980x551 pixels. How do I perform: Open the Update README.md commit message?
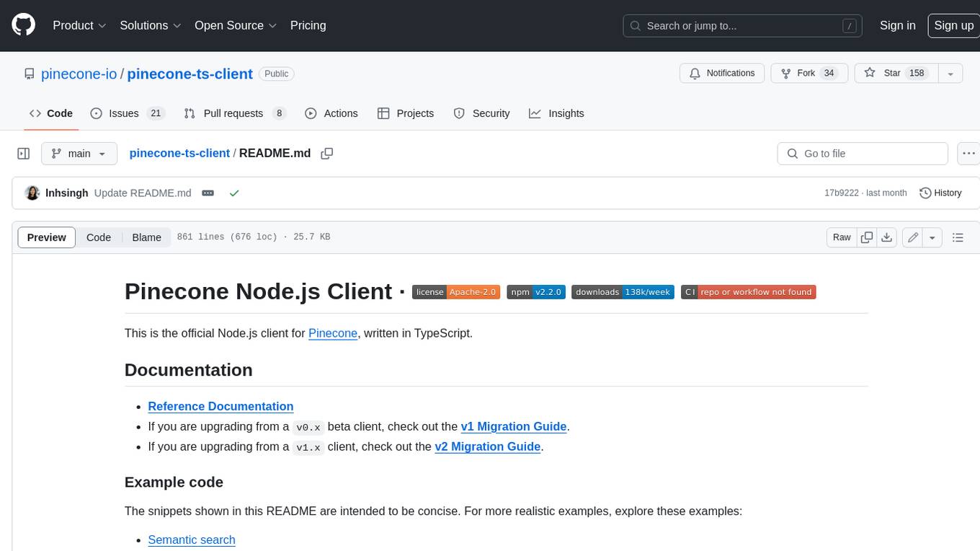pos(143,193)
